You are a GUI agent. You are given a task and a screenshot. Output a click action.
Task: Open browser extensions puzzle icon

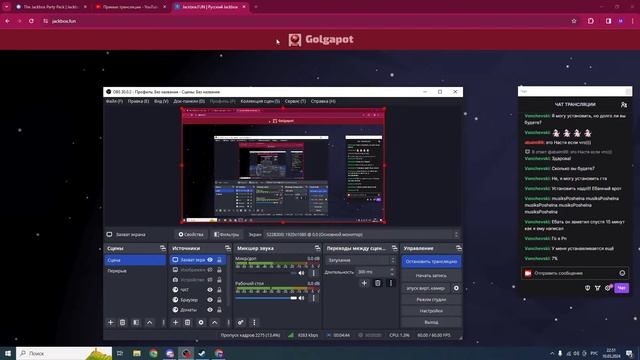(591, 21)
